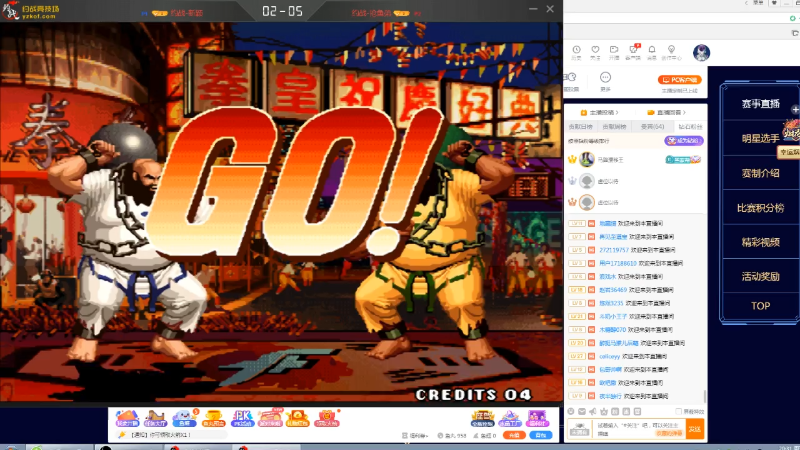Open the user profile avatar
Viewport: 800px width, 450px height.
click(x=702, y=53)
